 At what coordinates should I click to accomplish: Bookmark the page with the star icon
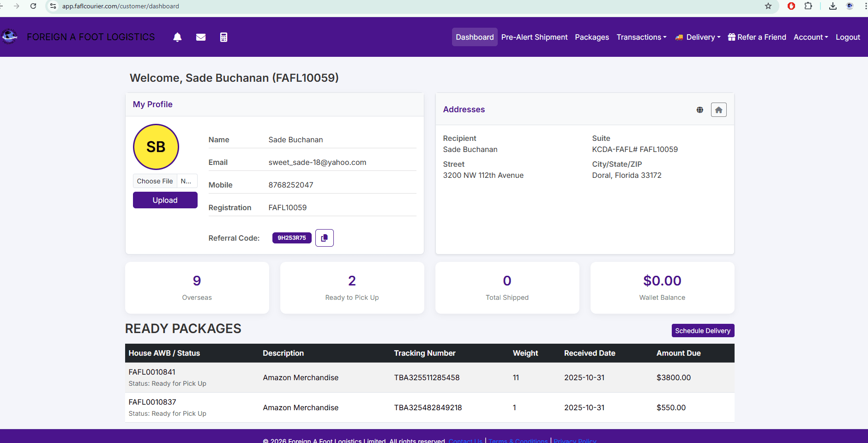tap(768, 6)
